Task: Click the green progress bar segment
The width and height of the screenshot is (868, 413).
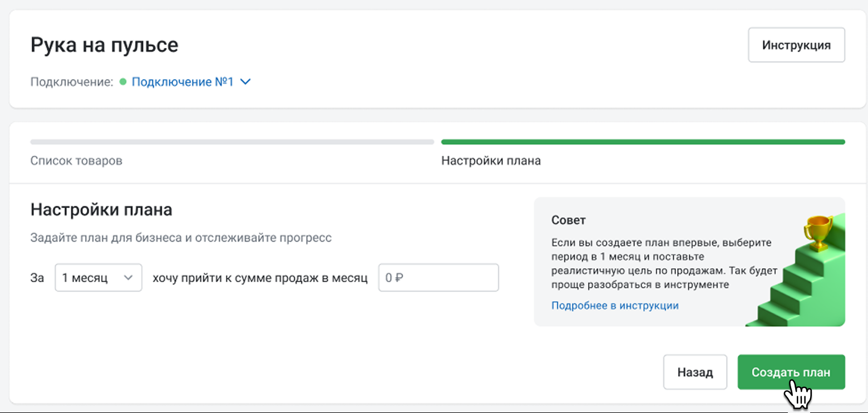Action: tap(643, 142)
